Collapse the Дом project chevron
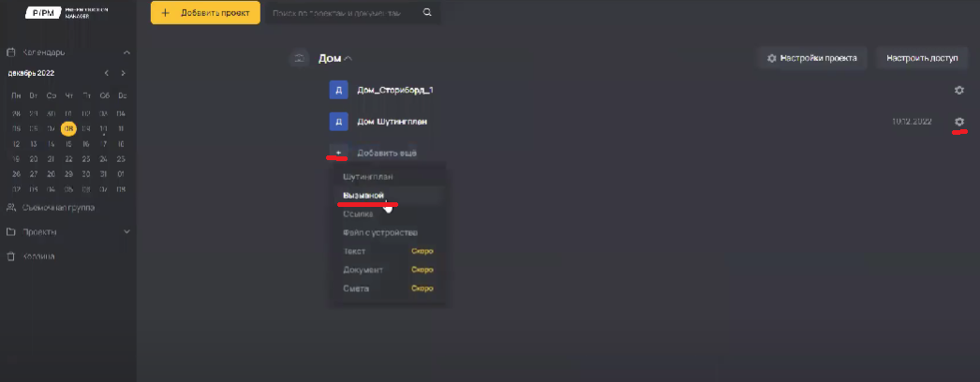Screen dimensions: 980x382 point(349,59)
